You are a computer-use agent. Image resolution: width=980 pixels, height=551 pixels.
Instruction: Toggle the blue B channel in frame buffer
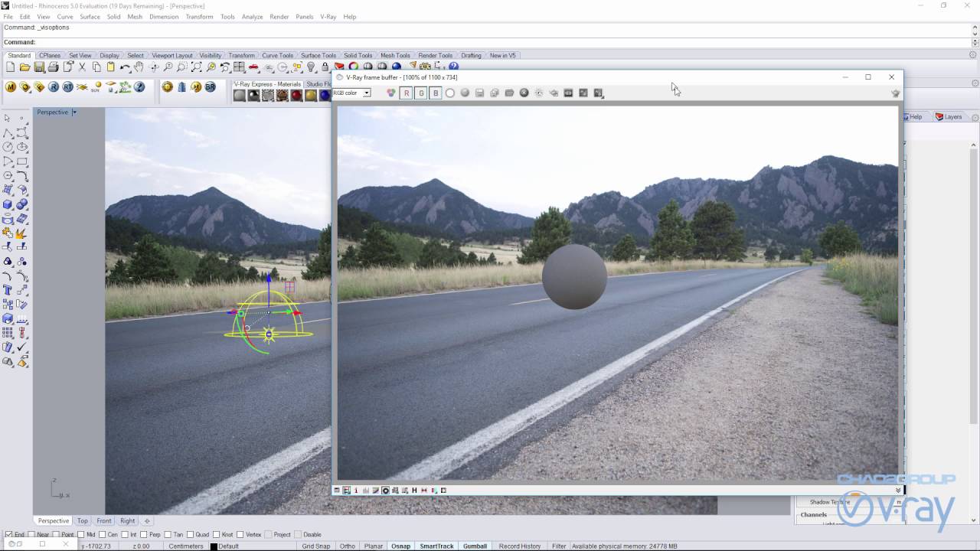point(436,93)
